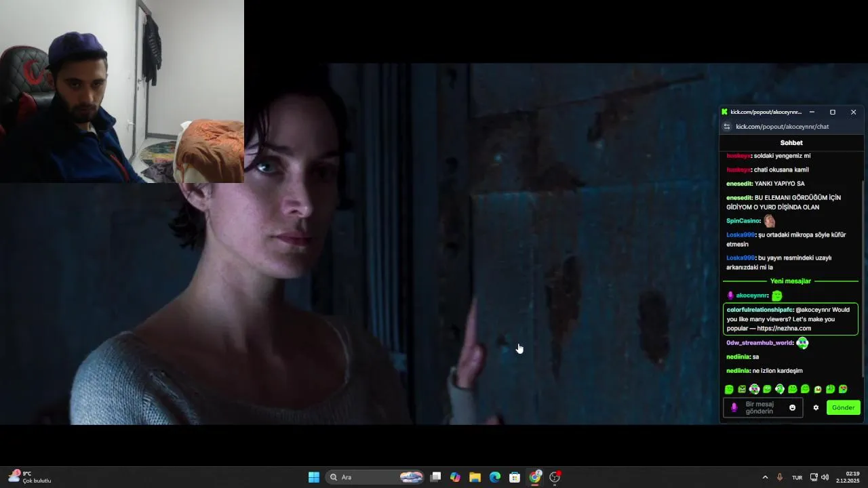Open Microsoft Edge from the taskbar

point(495,477)
